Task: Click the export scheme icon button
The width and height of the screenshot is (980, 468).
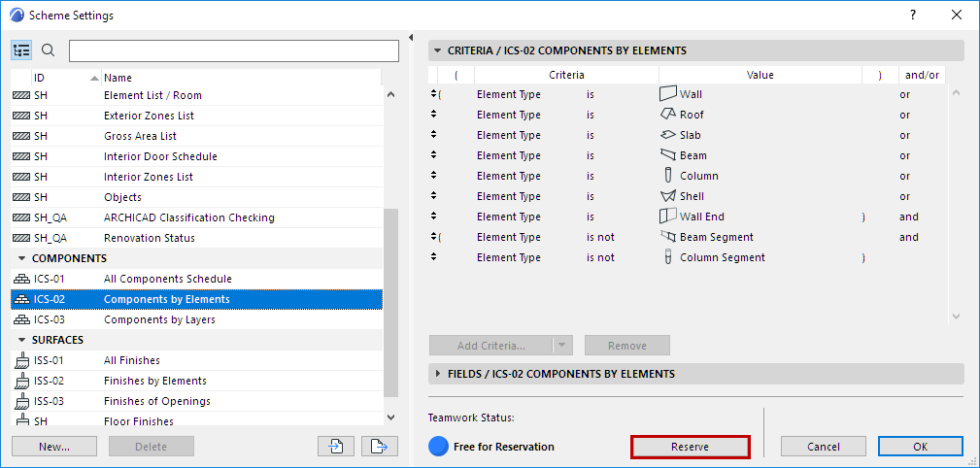Action: click(380, 446)
